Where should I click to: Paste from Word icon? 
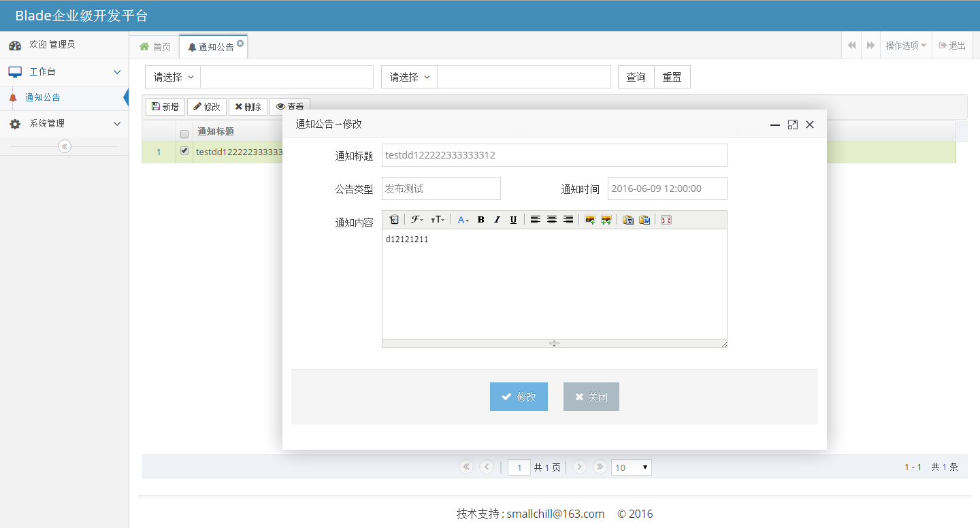pyautogui.click(x=644, y=220)
